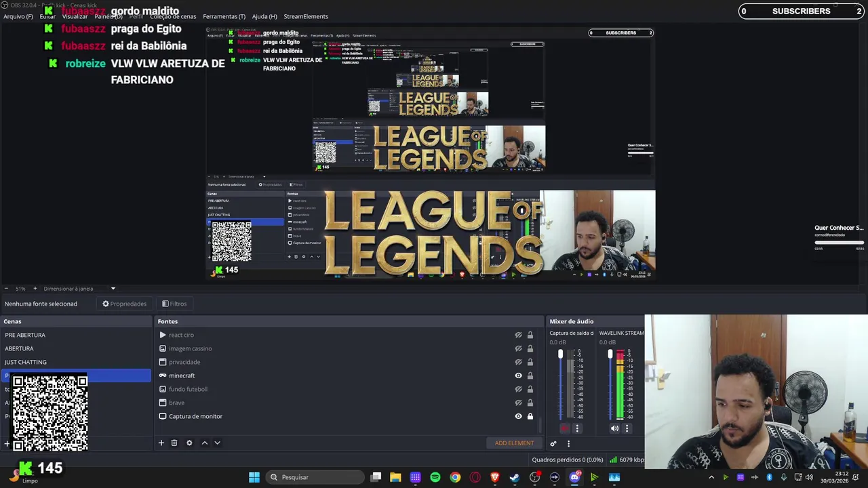This screenshot has height=488, width=868.
Task: Hide the minecraft source
Action: (518, 375)
